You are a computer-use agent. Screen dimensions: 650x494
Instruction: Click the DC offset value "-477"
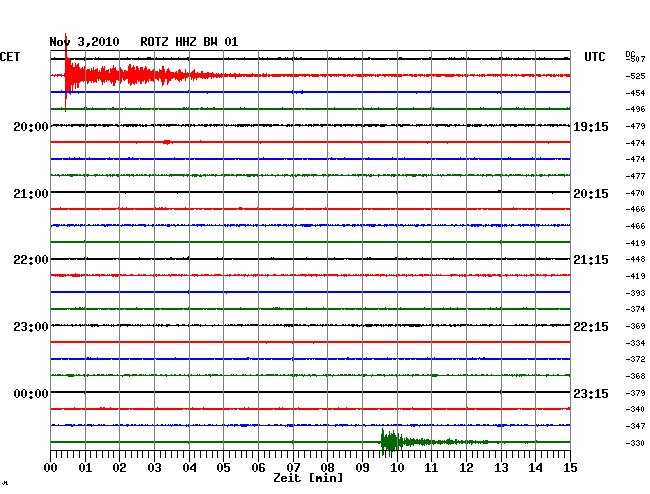point(635,176)
